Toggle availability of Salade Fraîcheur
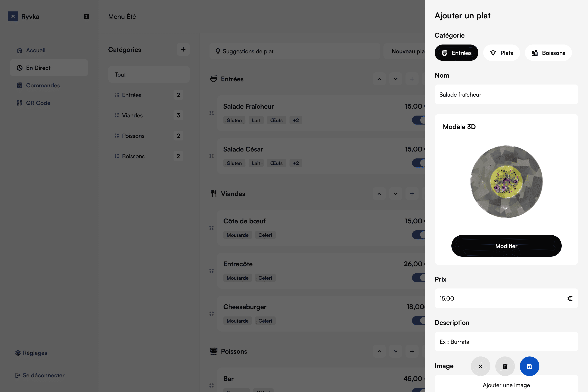Screen dimensions: 588x392 pos(419,120)
